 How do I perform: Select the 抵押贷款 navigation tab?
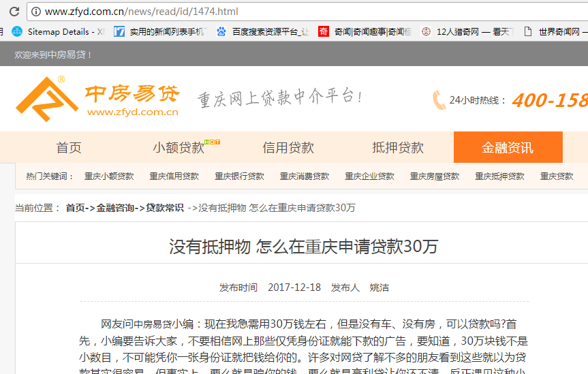pyautogui.click(x=398, y=148)
